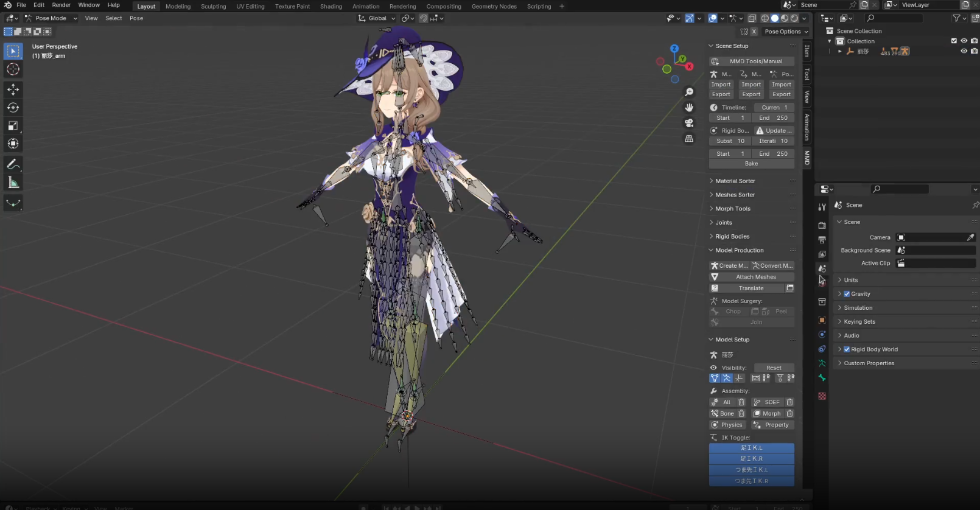Open the View Layer properties tab icon

point(822,254)
